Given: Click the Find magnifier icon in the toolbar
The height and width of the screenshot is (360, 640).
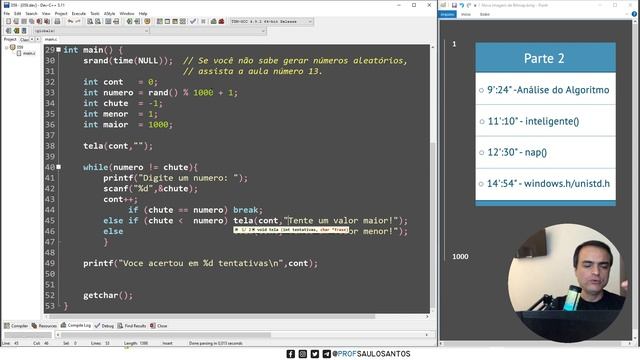Looking at the screenshot, I should (x=90, y=21).
